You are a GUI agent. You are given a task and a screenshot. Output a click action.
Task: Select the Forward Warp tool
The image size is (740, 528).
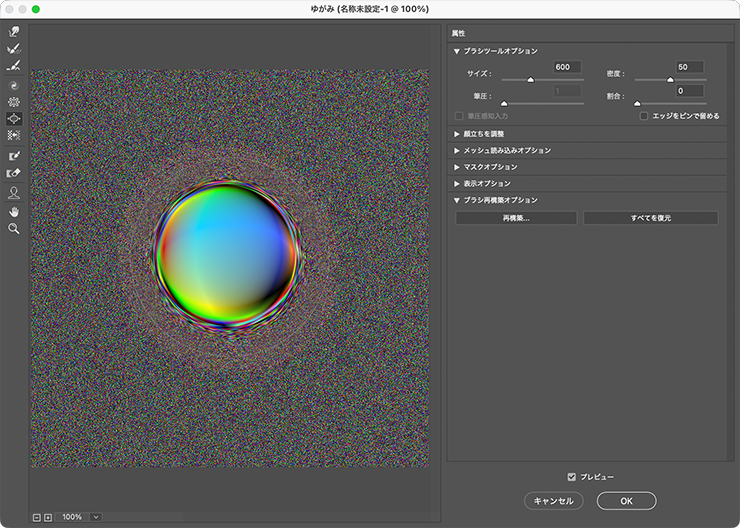click(14, 32)
